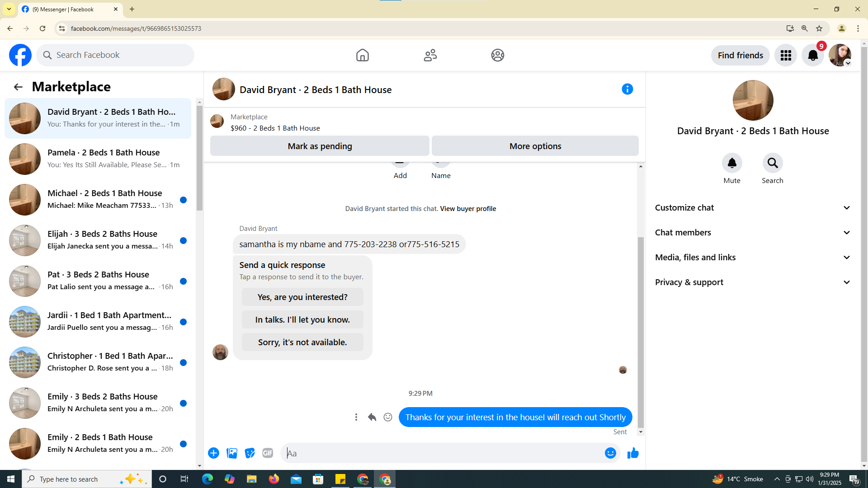The image size is (868, 488).
Task: Open Home tab in top navigation
Action: [362, 55]
